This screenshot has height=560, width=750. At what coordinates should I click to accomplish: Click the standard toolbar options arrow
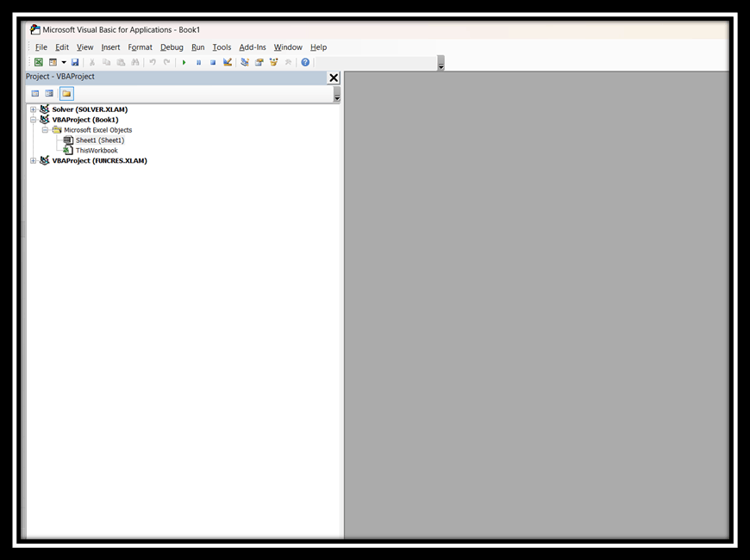[x=441, y=63]
